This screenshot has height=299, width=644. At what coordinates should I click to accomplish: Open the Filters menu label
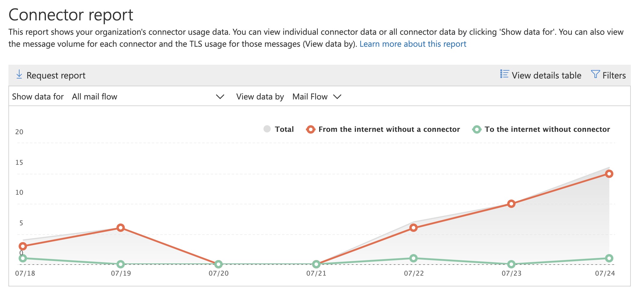pos(614,75)
